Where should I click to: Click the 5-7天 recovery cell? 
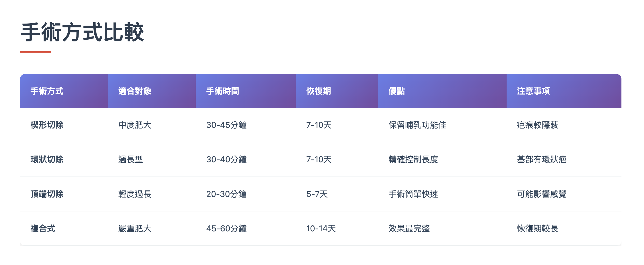317,194
